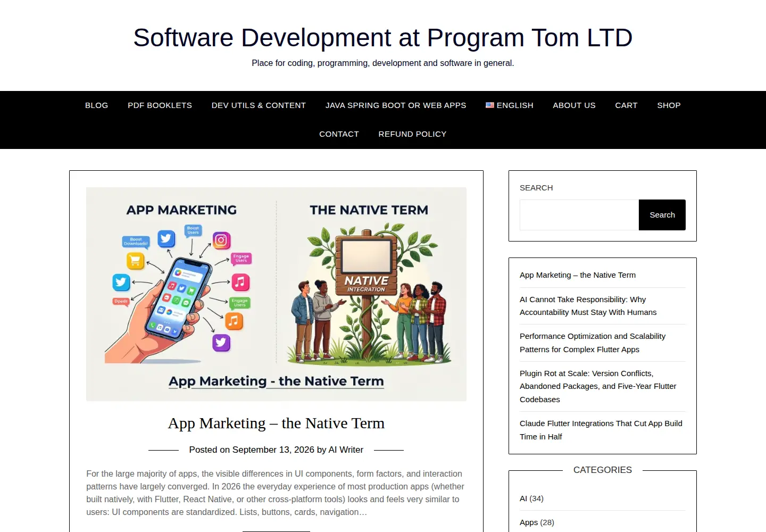
Task: Visit the Shop page
Action: click(669, 105)
